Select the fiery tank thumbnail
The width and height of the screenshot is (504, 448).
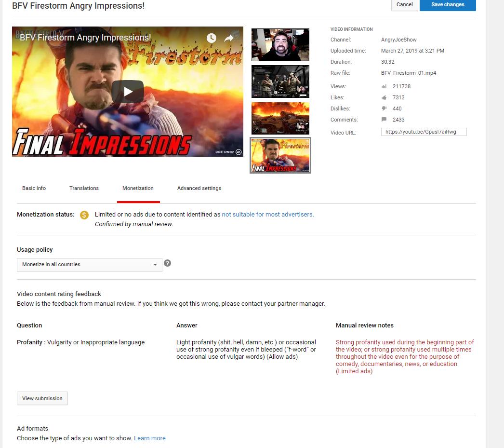[x=280, y=118]
